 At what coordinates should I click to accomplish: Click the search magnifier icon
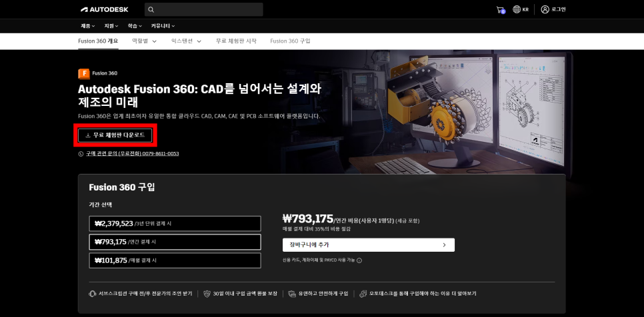click(x=151, y=9)
